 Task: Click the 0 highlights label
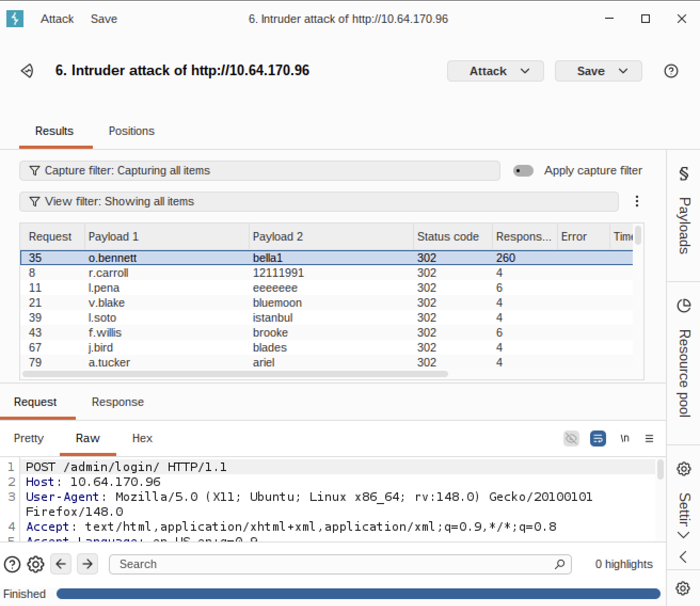[624, 564]
